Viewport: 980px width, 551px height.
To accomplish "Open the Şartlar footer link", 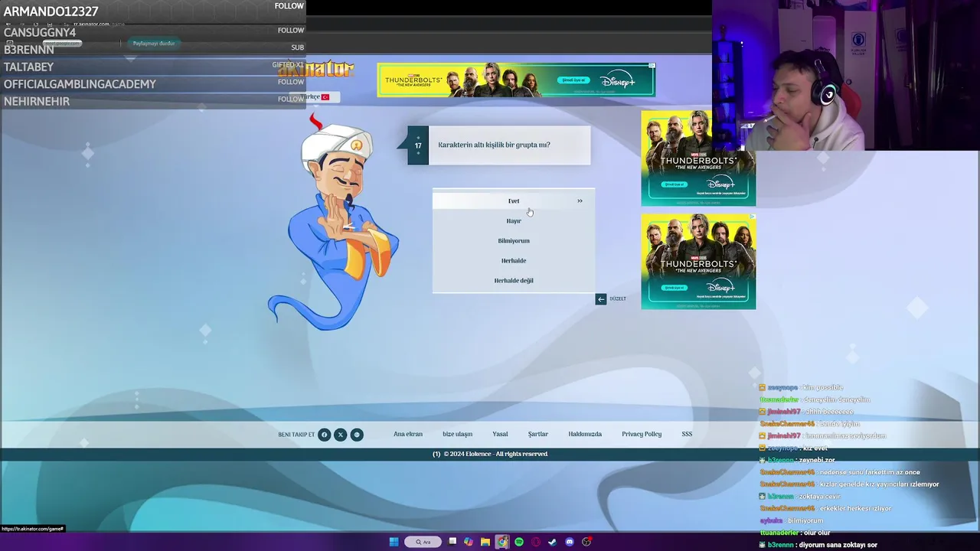I will (537, 434).
